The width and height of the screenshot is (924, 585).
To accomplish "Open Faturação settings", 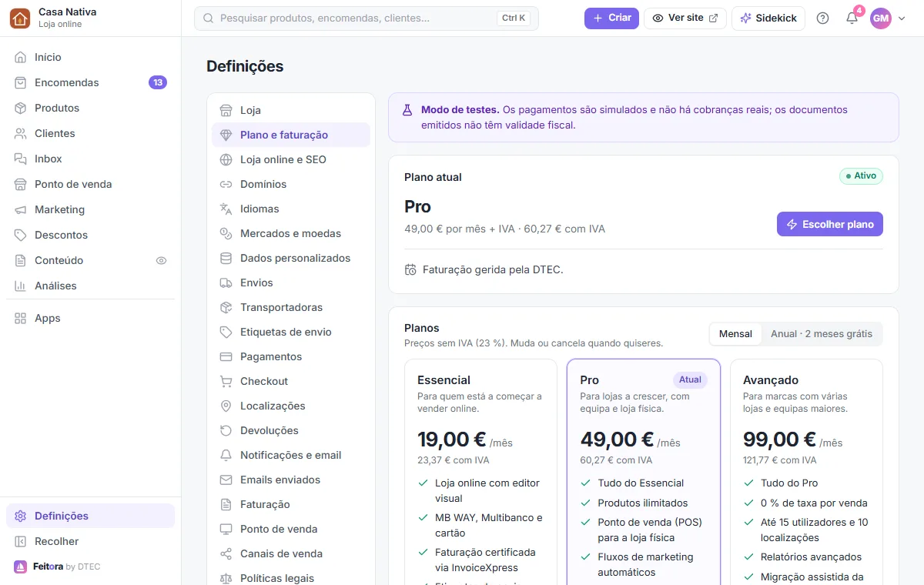I will [x=291, y=504].
